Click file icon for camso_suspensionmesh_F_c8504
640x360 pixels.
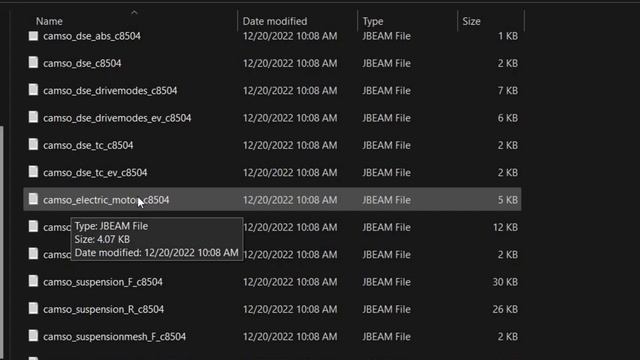point(33,336)
